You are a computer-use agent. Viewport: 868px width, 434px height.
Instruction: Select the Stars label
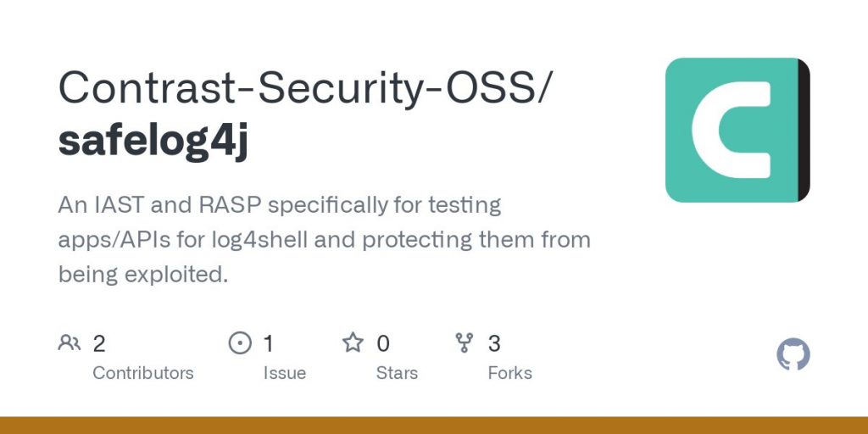coord(397,373)
